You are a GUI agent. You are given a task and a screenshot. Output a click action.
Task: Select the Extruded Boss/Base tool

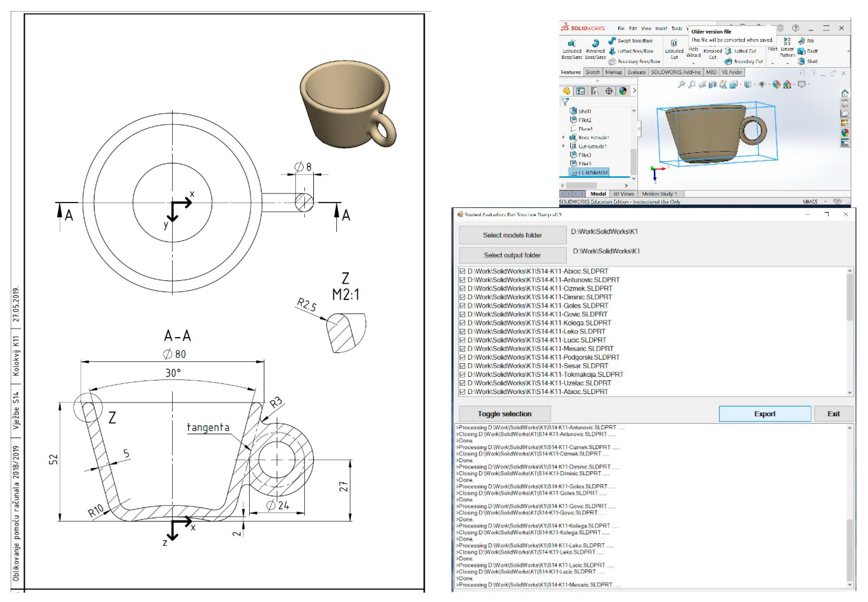572,49
